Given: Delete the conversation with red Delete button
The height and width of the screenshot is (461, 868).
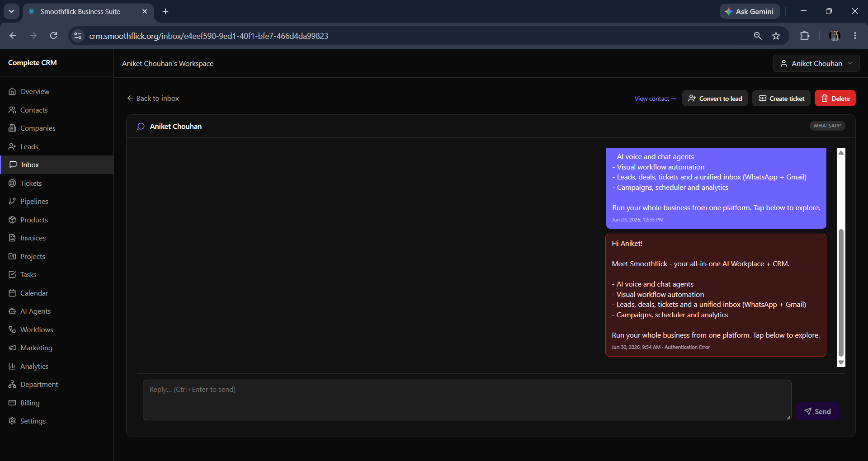Looking at the screenshot, I should click(835, 98).
